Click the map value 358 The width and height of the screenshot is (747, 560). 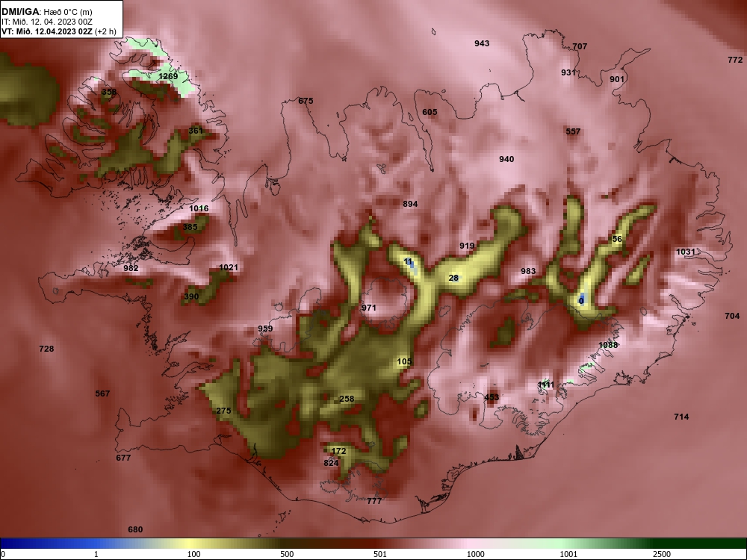click(109, 92)
